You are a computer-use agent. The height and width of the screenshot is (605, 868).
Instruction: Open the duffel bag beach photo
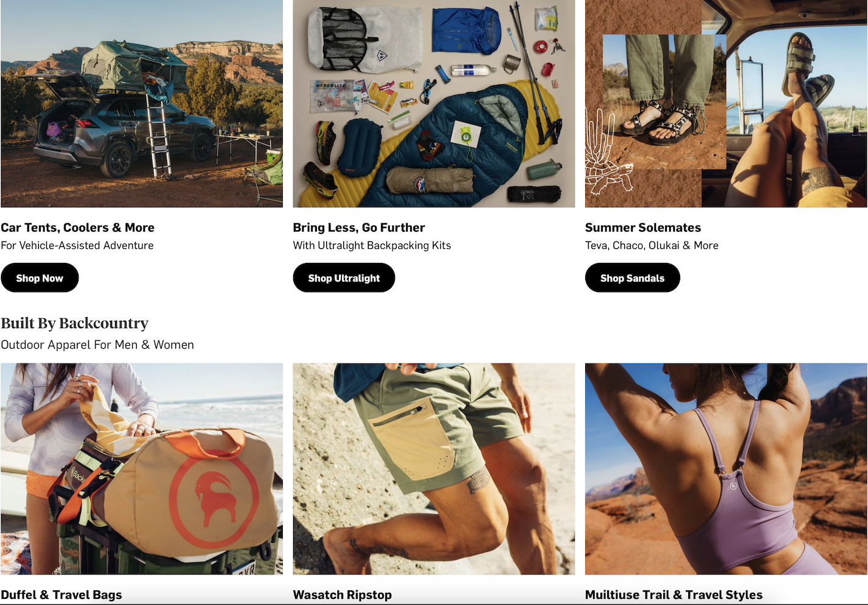coord(141,468)
